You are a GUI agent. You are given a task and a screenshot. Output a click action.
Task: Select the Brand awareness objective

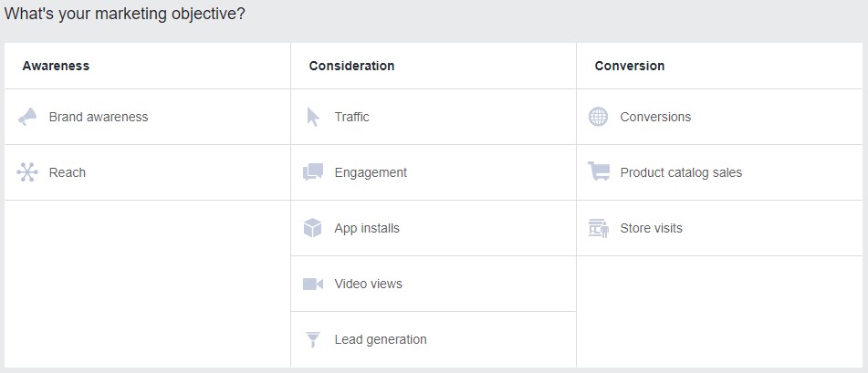99,117
